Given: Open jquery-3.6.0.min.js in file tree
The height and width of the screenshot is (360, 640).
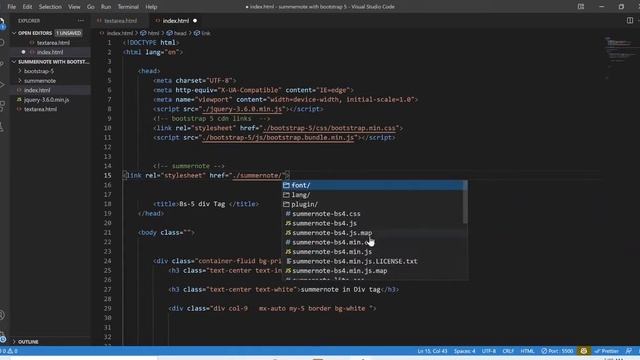Looking at the screenshot, I should coord(46,100).
